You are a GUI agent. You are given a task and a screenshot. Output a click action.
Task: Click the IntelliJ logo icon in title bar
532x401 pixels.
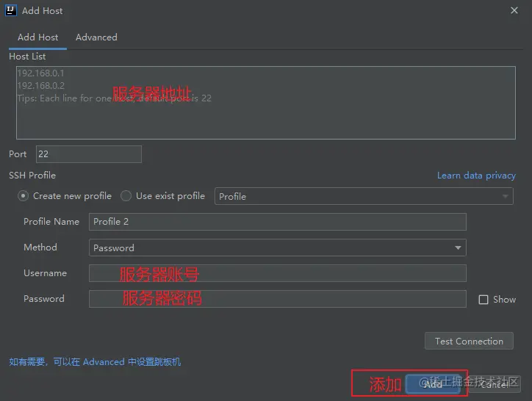pos(10,10)
